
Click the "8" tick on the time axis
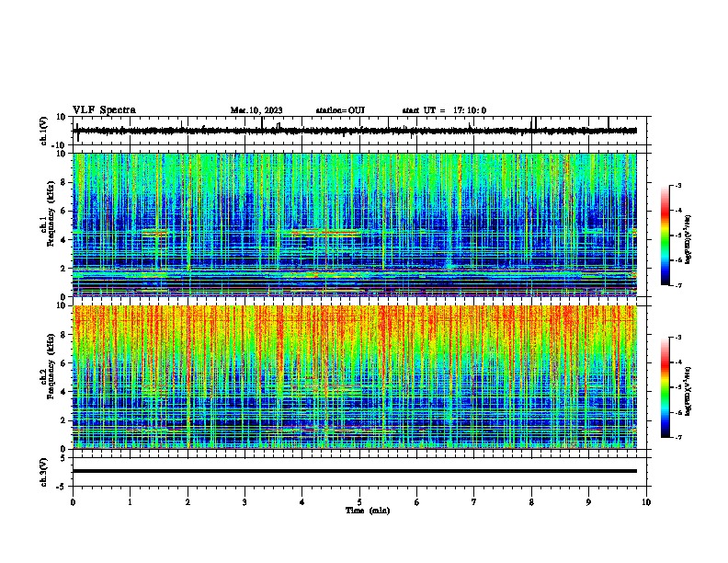pyautogui.click(x=531, y=502)
